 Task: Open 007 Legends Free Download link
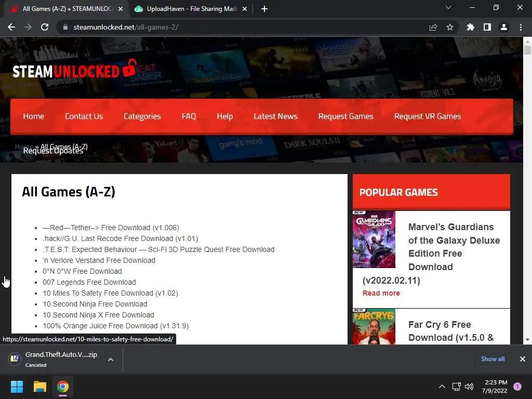click(x=89, y=282)
